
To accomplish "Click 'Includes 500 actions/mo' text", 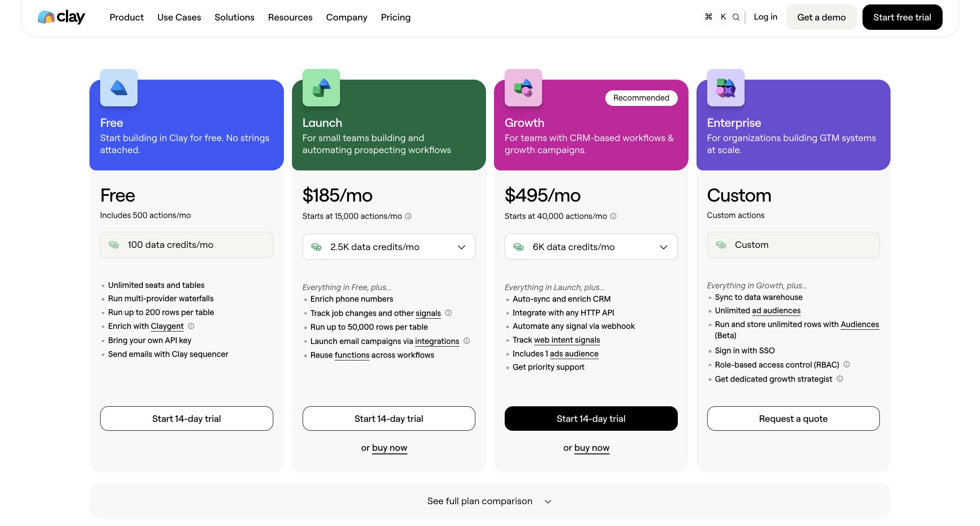I will tap(145, 215).
